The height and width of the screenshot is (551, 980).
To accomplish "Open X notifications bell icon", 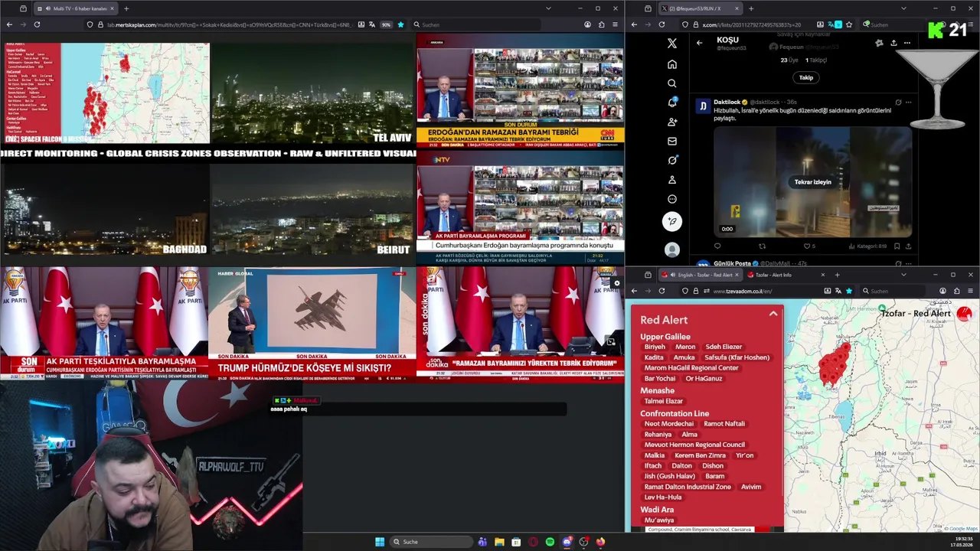I will 671,103.
